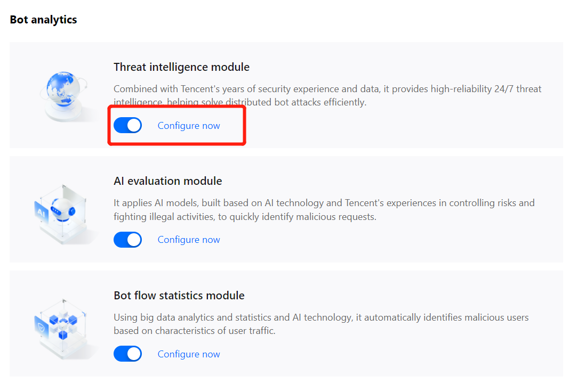
Task: Turn off the AI evaluation module switch
Action: pos(127,240)
